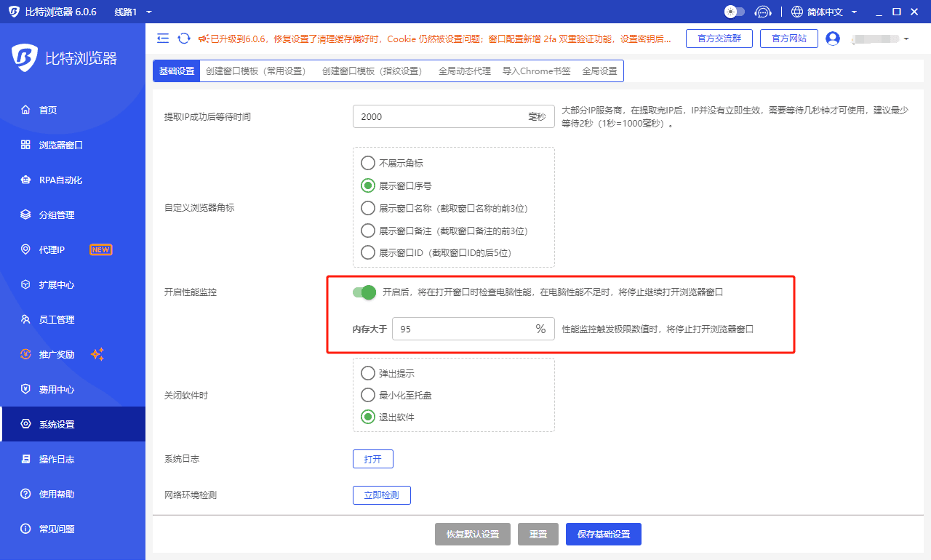Click the 重置 button
This screenshot has height=560, width=931.
538,534
